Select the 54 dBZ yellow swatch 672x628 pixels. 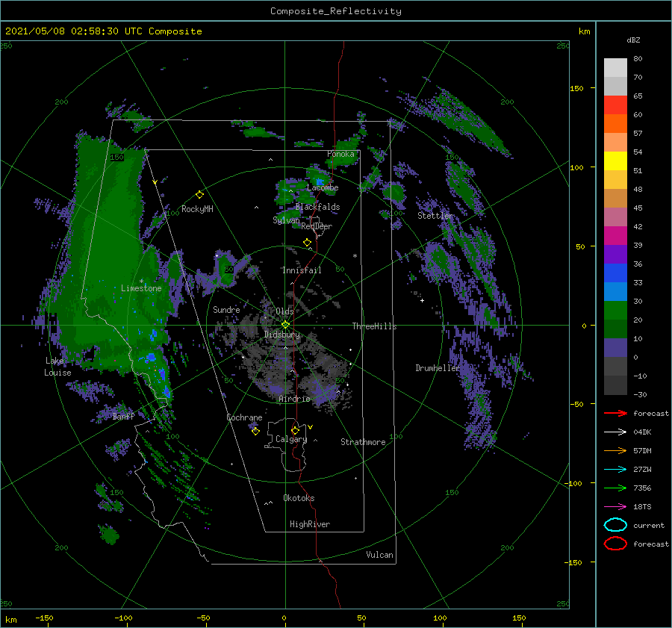(x=615, y=161)
